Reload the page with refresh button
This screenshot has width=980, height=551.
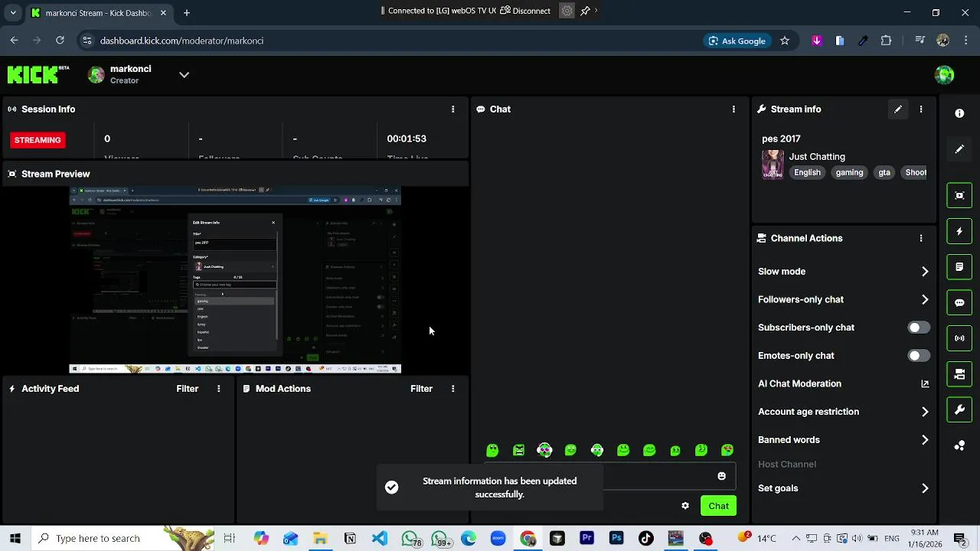tap(60, 41)
